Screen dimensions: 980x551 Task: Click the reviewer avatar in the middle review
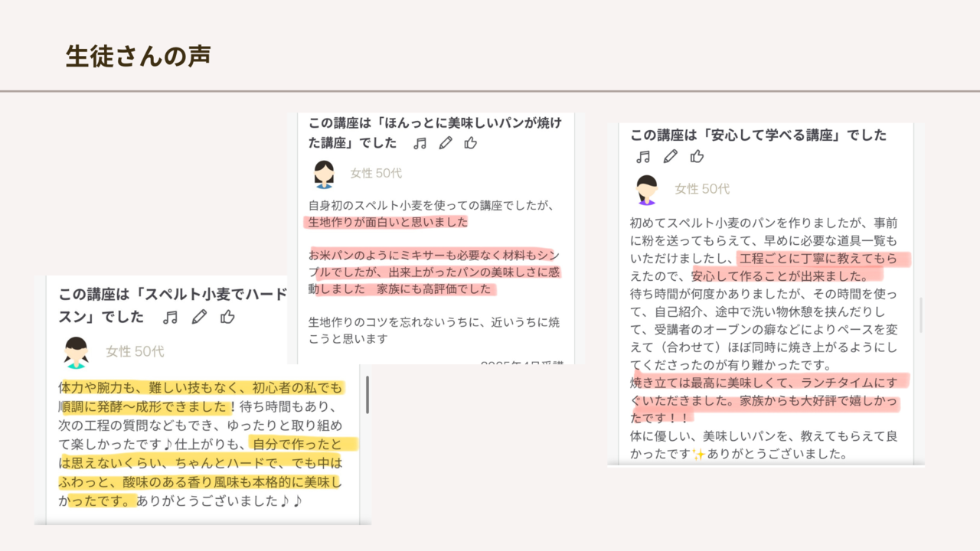324,174
